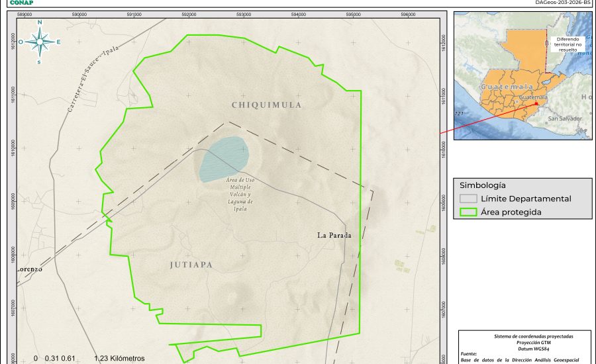Click the red location marker in inset map
The image size is (596, 364).
tap(536, 102)
